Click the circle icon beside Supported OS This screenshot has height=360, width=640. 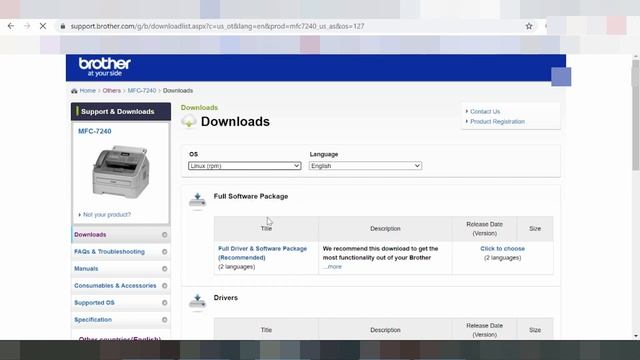164,303
